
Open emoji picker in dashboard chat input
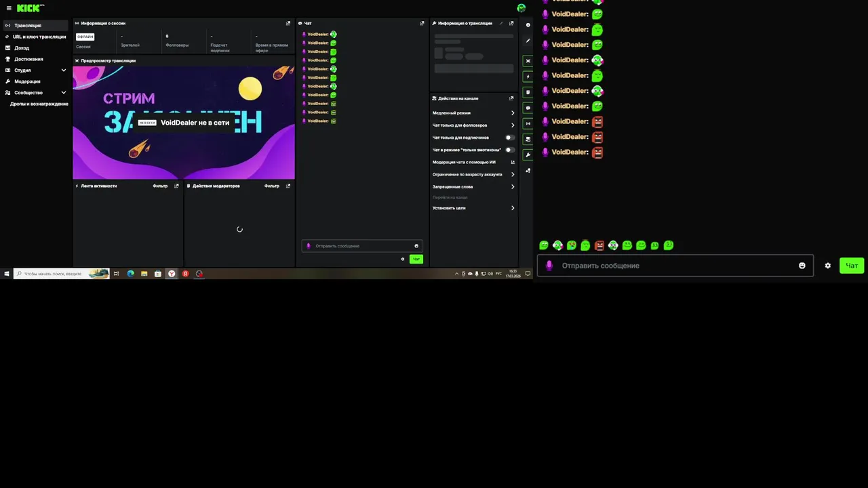(416, 246)
